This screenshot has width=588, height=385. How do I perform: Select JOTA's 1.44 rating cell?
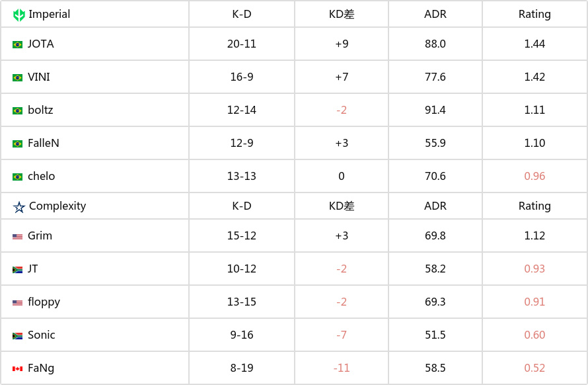[534, 44]
